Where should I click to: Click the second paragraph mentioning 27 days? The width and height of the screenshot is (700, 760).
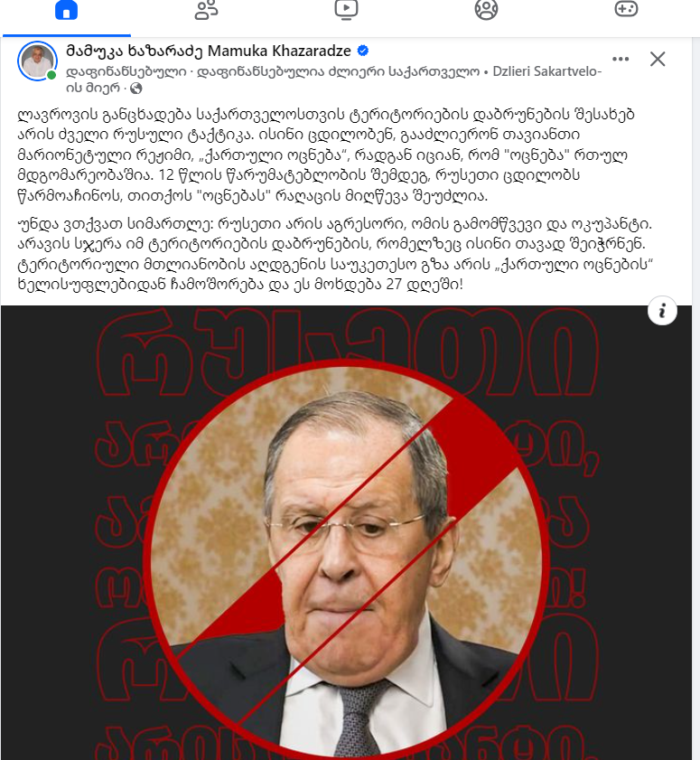pyautogui.click(x=335, y=254)
